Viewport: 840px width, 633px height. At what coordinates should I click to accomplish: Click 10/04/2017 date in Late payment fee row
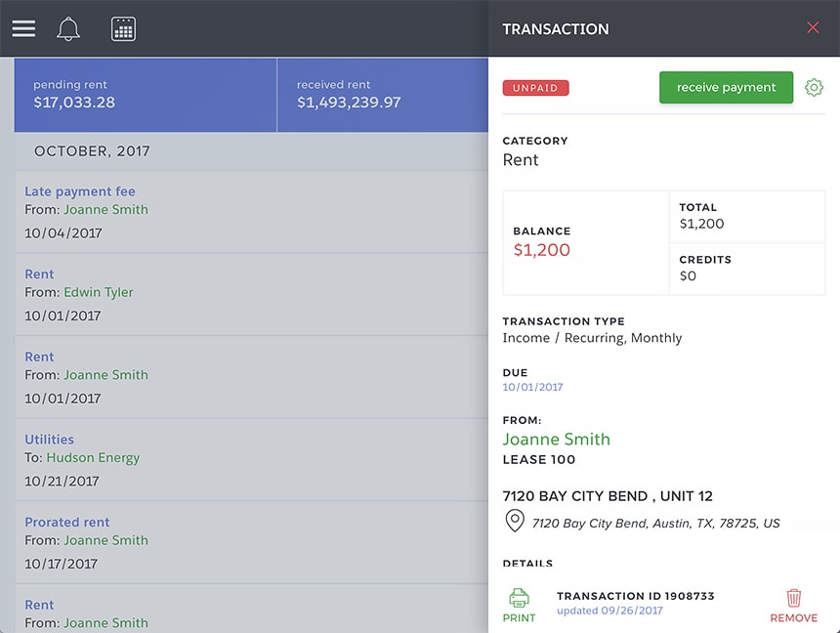pos(63,233)
